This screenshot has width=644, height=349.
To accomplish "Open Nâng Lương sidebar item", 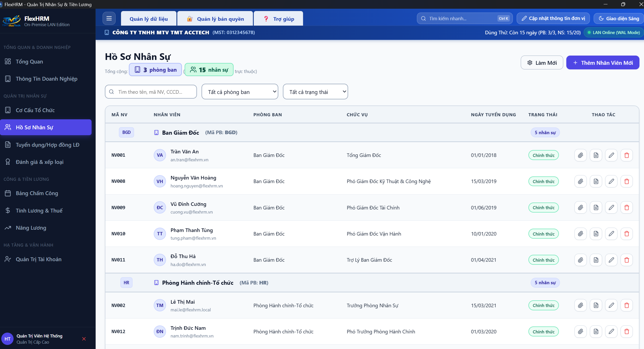I will 46,228.
